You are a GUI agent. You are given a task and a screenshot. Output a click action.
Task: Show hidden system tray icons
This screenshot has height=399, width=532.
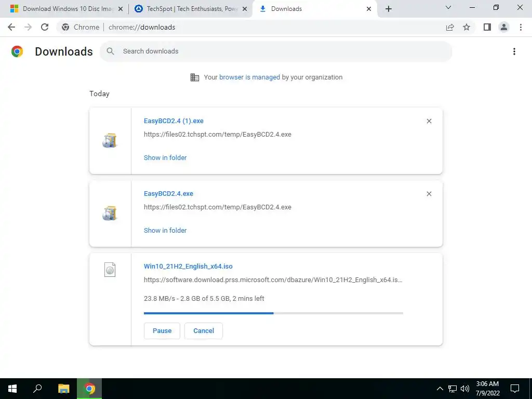(x=440, y=389)
